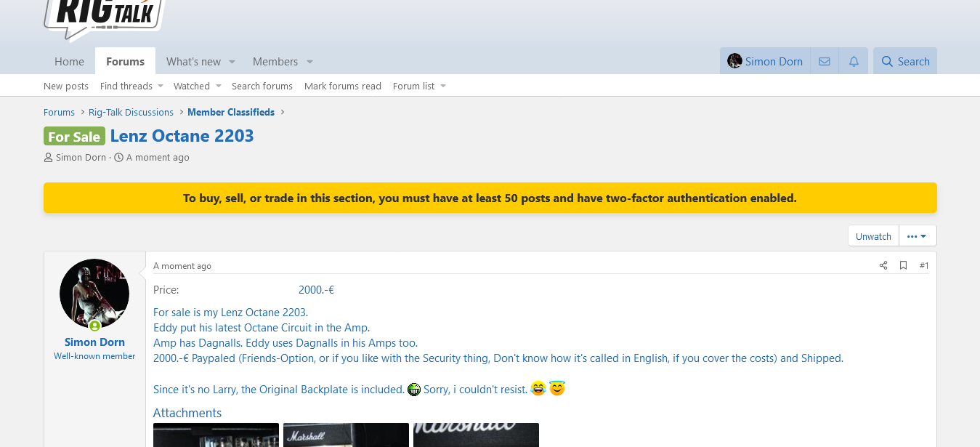Open the Member Classifieds breadcrumb
The image size is (980, 447).
(x=231, y=112)
